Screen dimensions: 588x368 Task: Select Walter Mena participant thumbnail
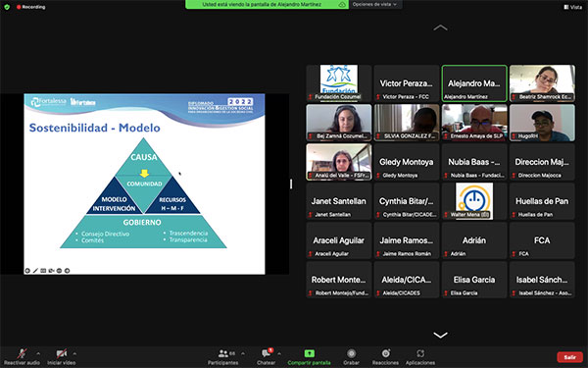474,201
